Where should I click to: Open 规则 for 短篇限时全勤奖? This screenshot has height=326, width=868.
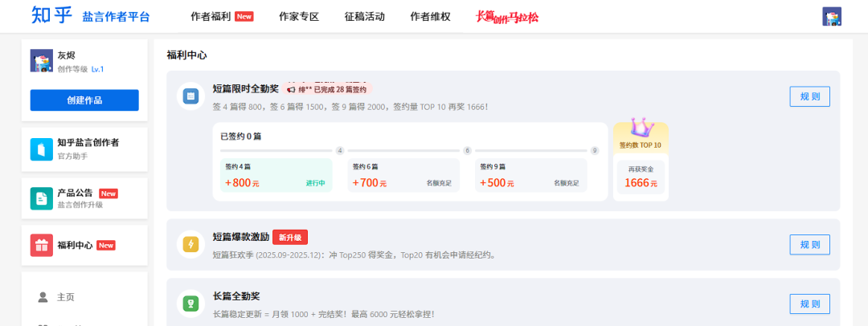tap(810, 96)
